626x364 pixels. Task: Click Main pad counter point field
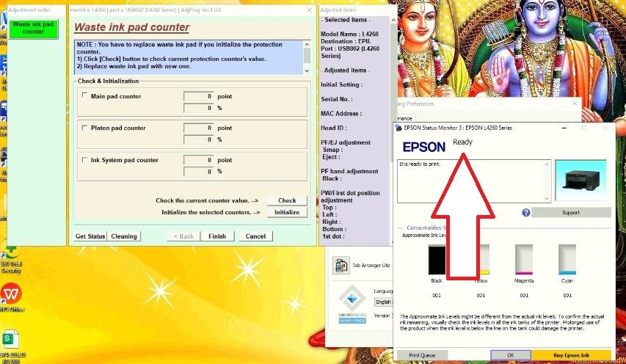[198, 96]
